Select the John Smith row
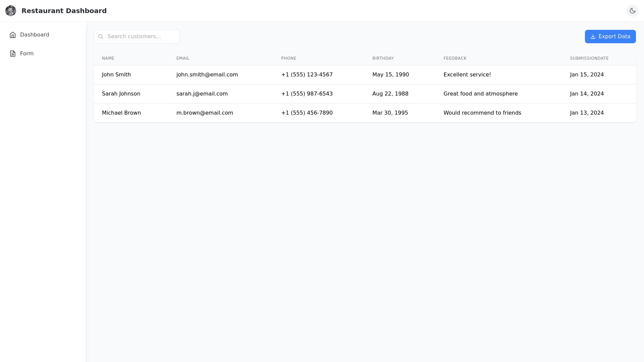 click(x=116, y=75)
